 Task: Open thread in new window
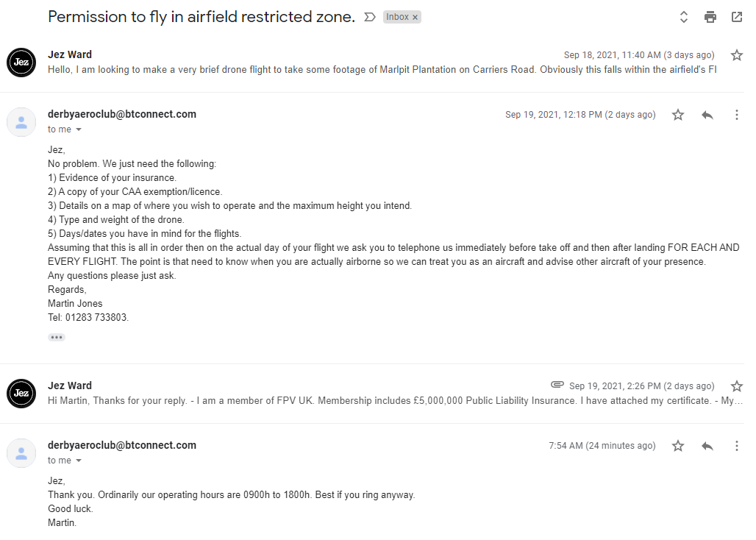click(x=736, y=17)
